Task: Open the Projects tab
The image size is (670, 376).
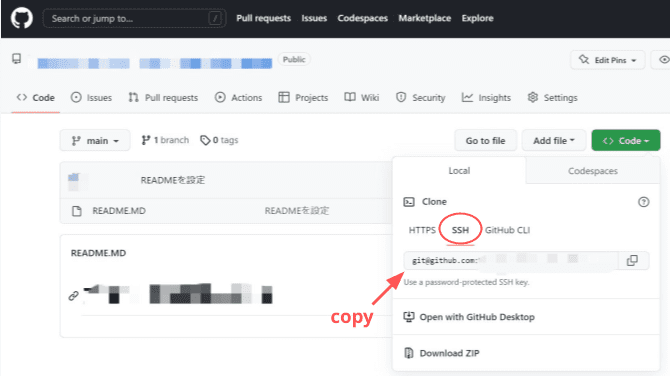Action: (303, 98)
